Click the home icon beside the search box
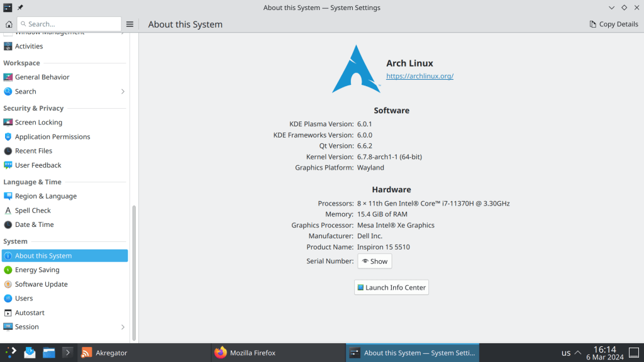644x362 pixels. coord(9,24)
